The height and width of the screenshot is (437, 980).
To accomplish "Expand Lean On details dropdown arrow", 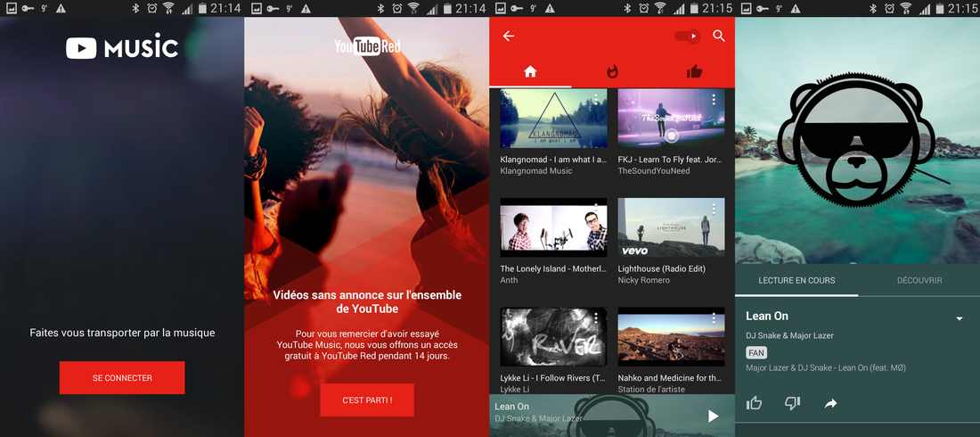I will pyautogui.click(x=960, y=318).
